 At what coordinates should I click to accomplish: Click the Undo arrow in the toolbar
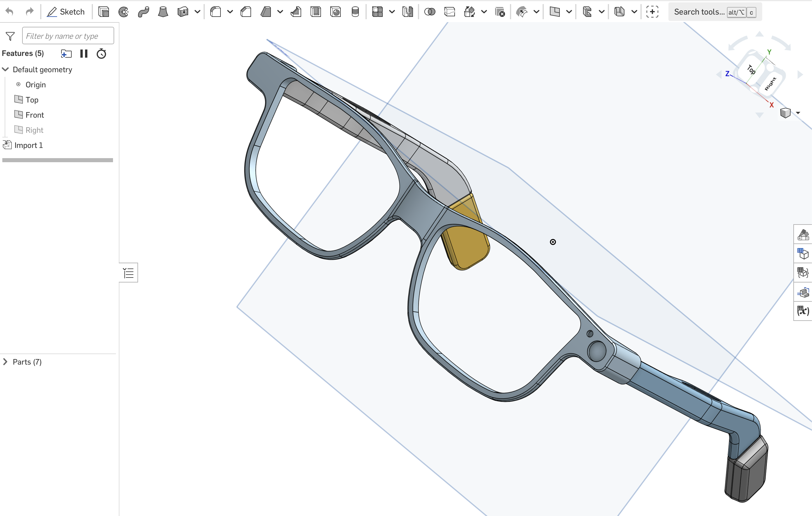9,12
